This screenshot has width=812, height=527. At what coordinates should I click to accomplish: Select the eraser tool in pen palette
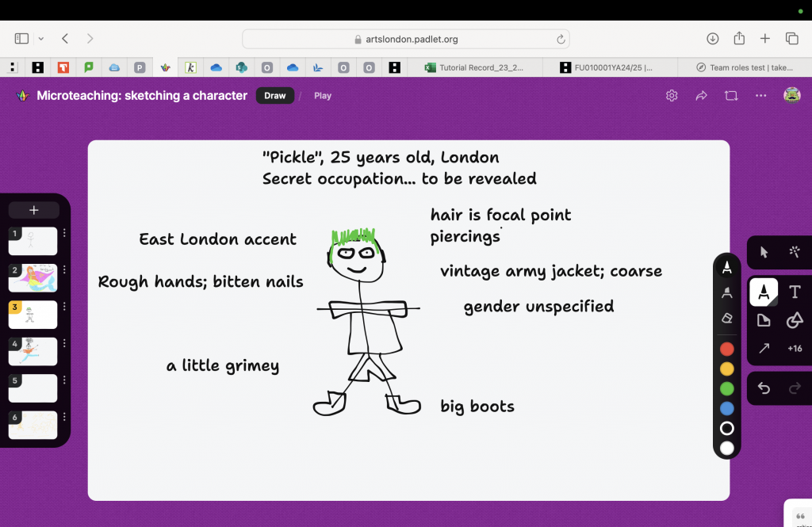pos(727,318)
